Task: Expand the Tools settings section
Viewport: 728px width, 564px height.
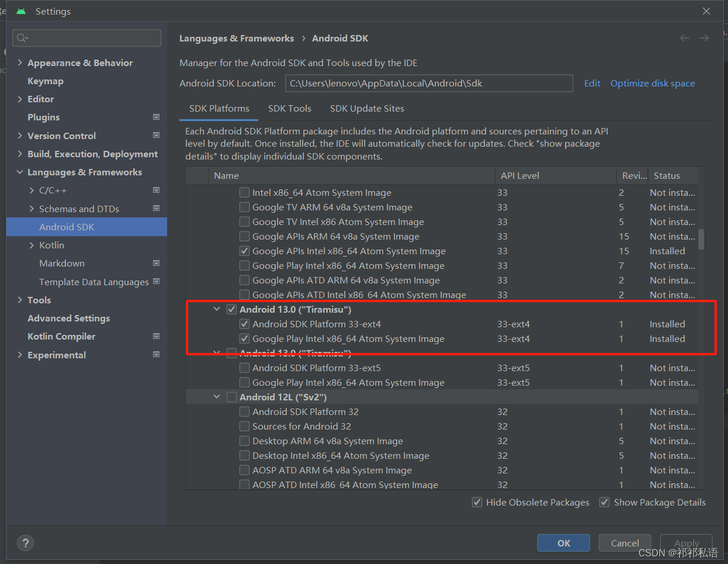Action: pos(20,300)
